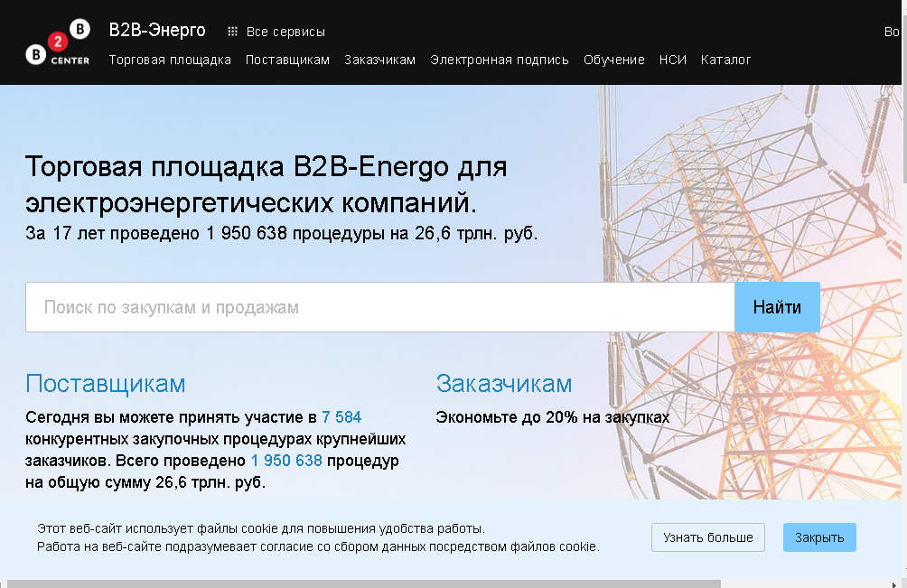Open Торговая площадка menu item

pos(170,60)
